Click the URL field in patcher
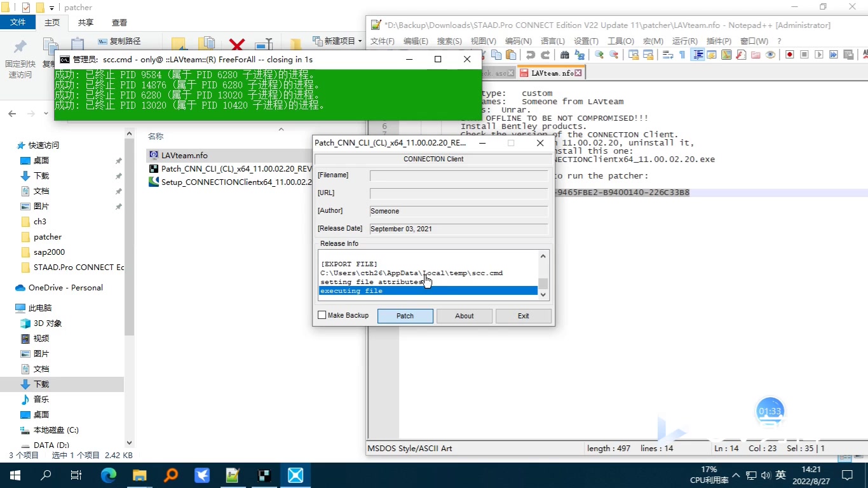The width and height of the screenshot is (868, 488). tap(459, 193)
